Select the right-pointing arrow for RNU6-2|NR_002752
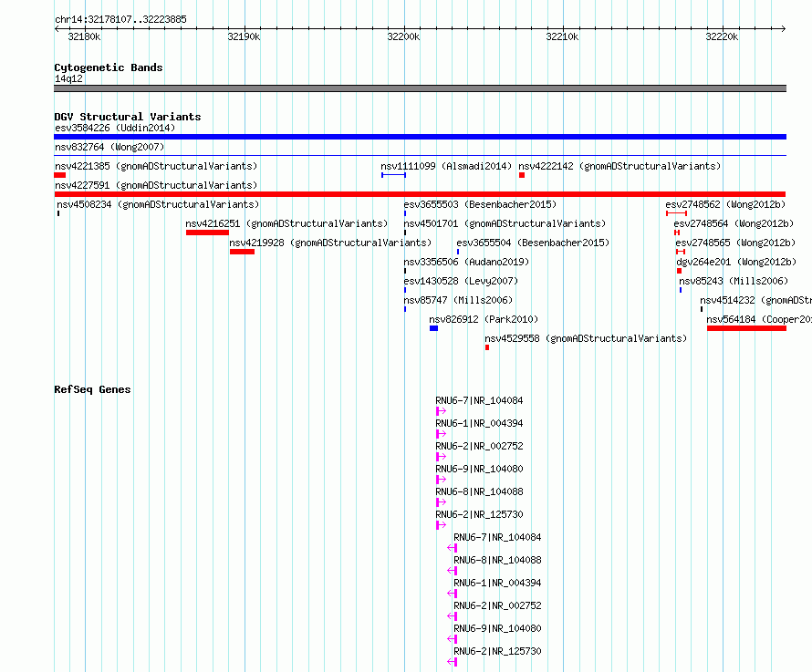This screenshot has height=672, width=812. pos(442,457)
